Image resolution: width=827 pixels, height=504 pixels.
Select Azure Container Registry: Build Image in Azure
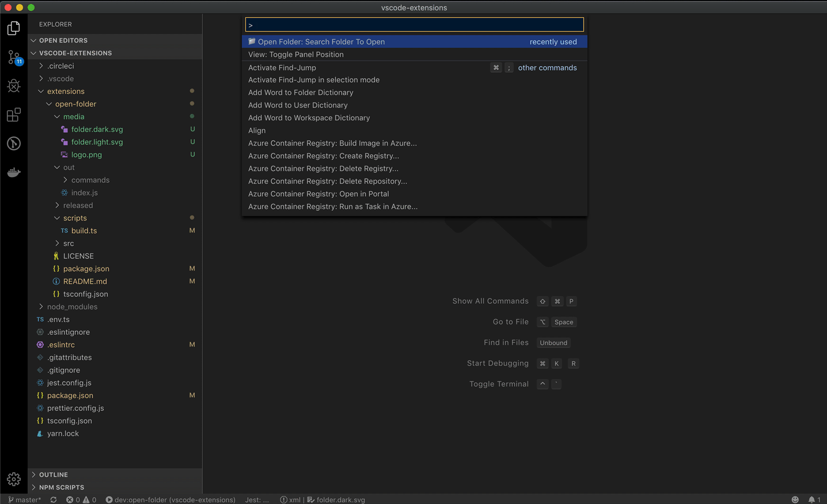point(415,143)
